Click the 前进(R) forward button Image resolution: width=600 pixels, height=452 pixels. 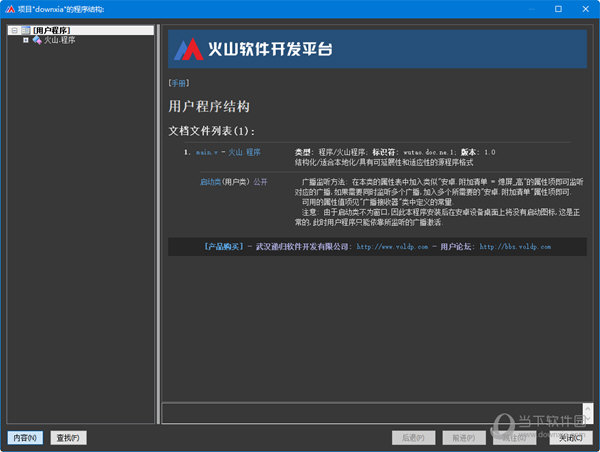click(464, 438)
